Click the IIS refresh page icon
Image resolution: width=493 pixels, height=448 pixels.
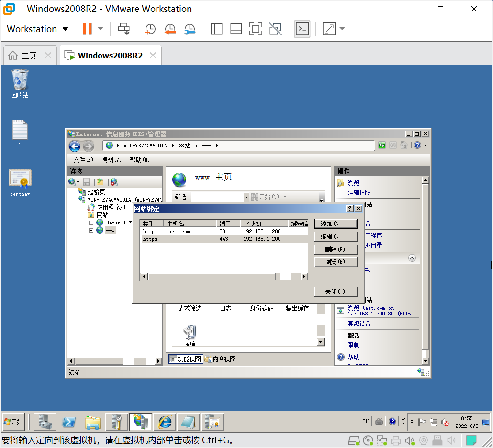tap(381, 145)
